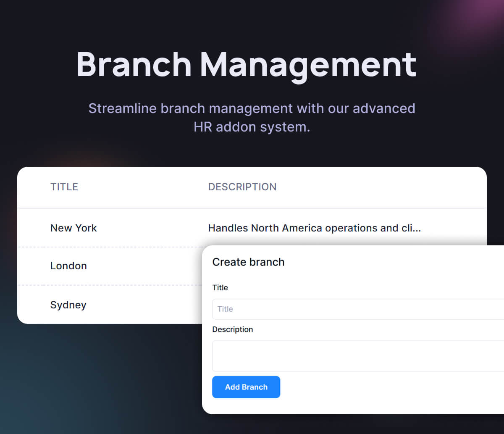
Task: Click the Create branch panel background
Action: point(378,403)
